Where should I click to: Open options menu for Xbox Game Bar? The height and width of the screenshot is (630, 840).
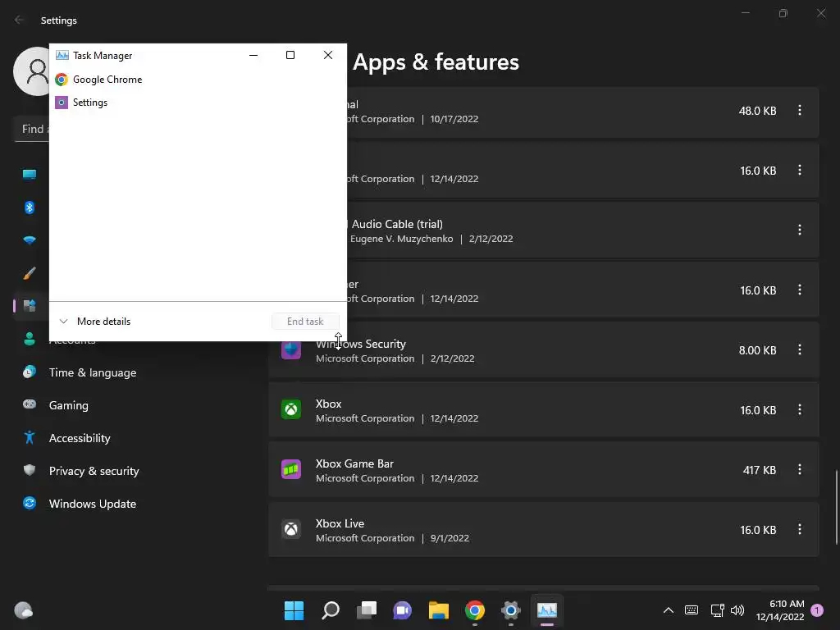pos(799,470)
